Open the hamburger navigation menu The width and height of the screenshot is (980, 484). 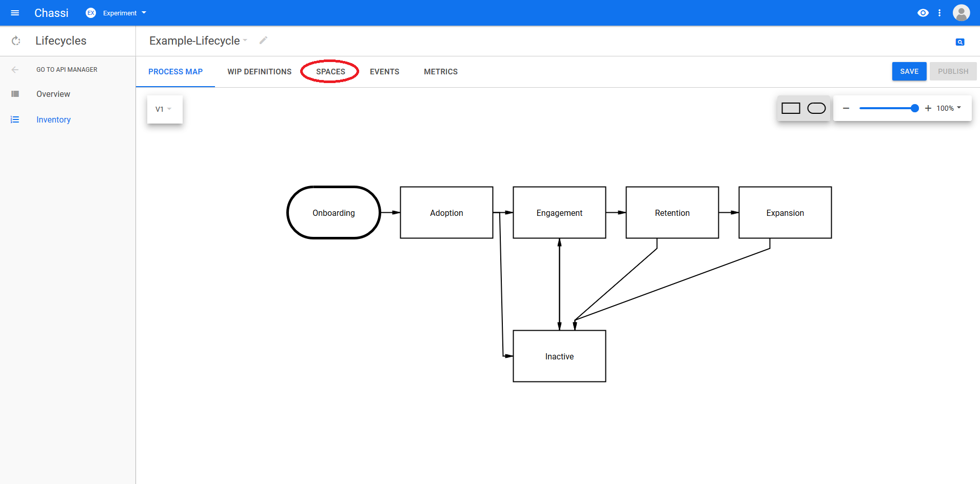15,13
